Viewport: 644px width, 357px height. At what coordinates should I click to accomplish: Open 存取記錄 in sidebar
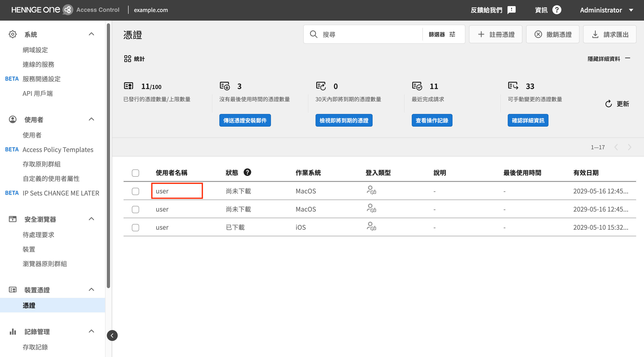click(35, 347)
